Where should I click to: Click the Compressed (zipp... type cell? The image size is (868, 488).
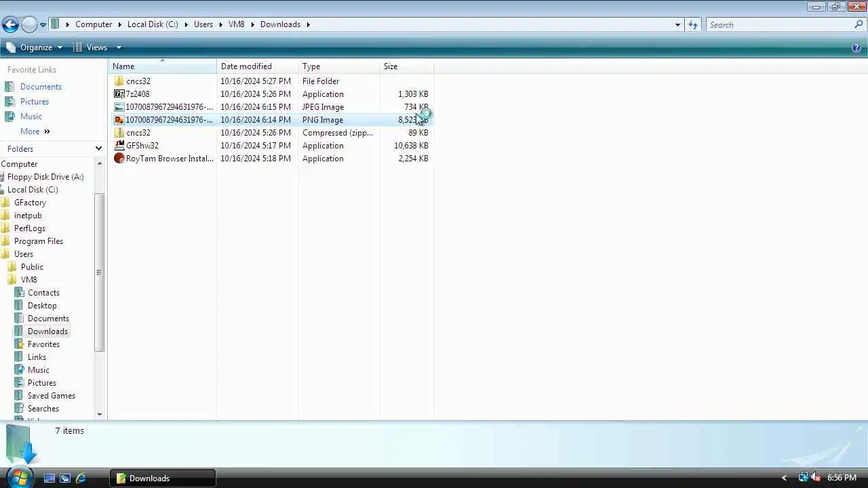tap(338, 133)
